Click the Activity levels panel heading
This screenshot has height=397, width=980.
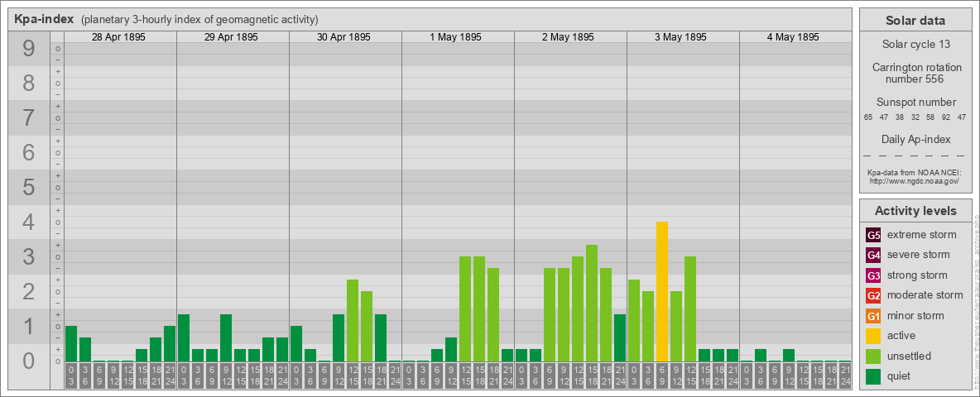[915, 211]
